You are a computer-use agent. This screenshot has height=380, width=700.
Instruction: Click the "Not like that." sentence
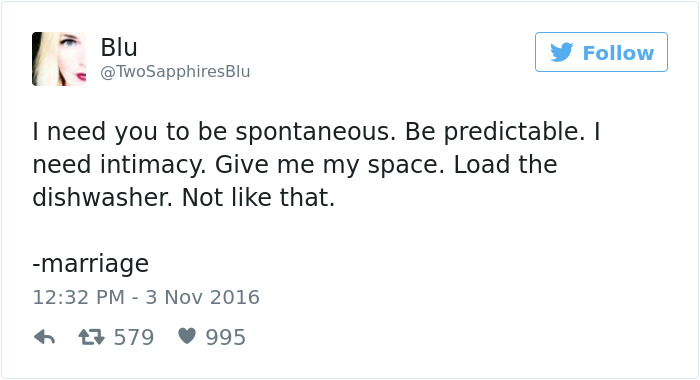(x=258, y=197)
